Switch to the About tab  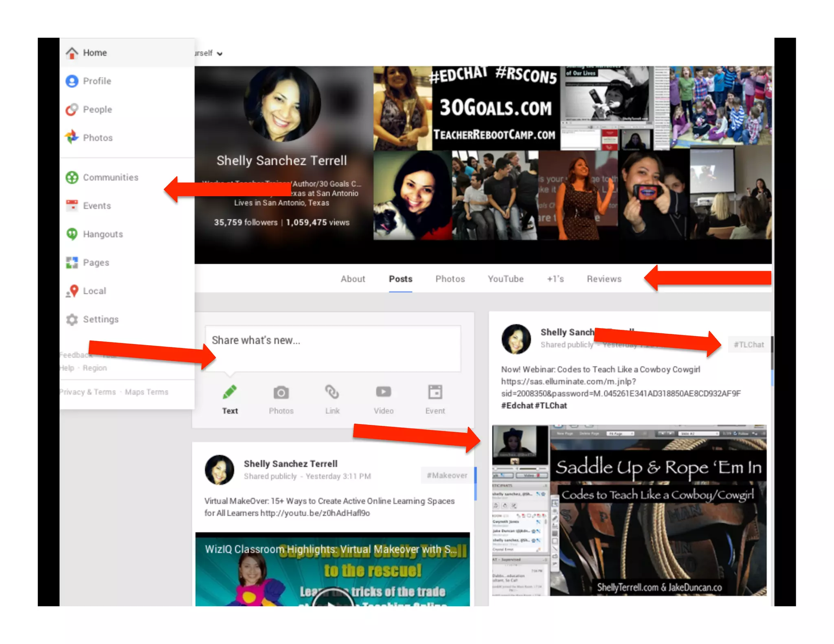pyautogui.click(x=353, y=279)
